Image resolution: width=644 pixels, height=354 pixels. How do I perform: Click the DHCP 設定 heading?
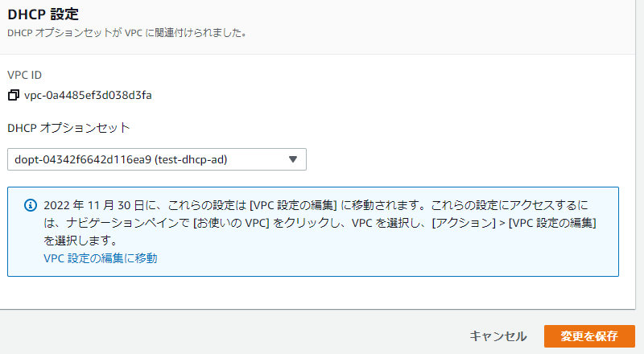coord(44,14)
